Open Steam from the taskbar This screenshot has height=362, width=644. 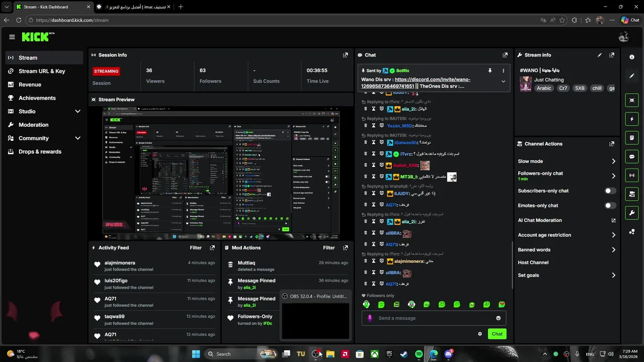tap(404, 354)
